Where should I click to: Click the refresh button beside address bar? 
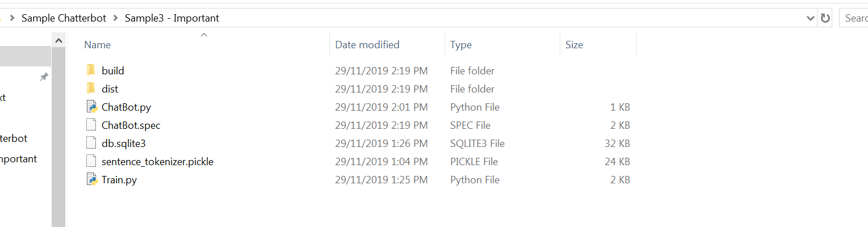click(x=825, y=18)
